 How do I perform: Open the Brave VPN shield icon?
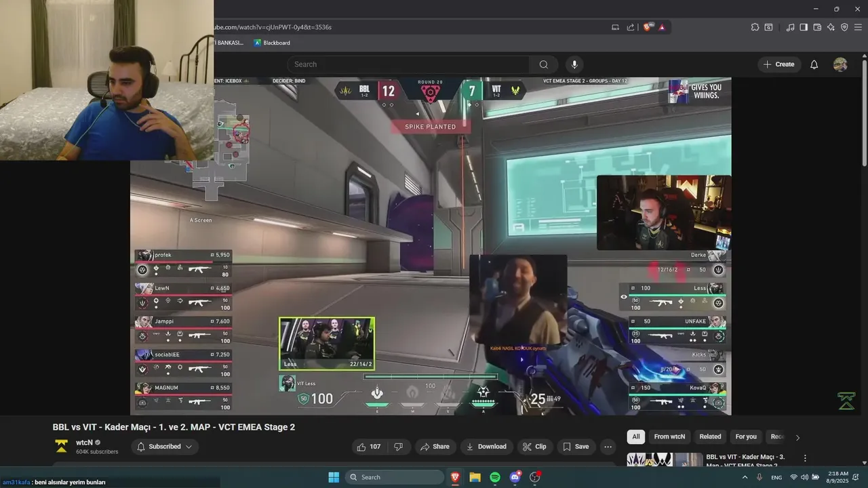pos(844,27)
